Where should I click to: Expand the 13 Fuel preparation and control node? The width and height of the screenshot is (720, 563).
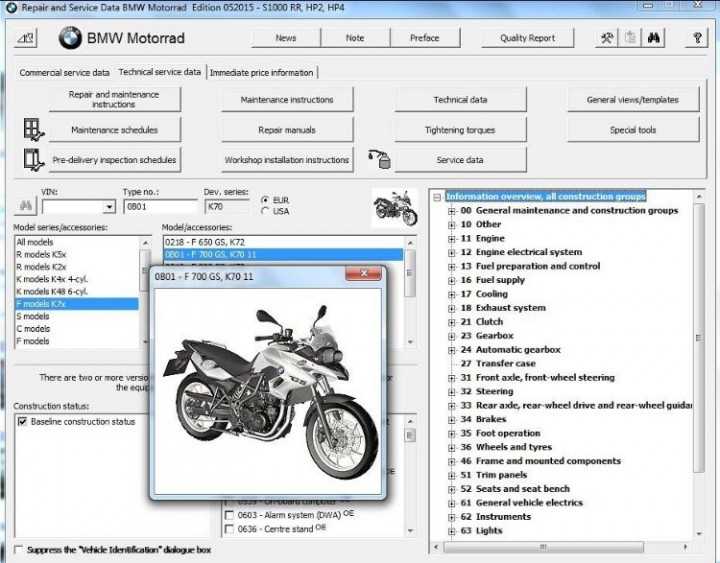451,267
